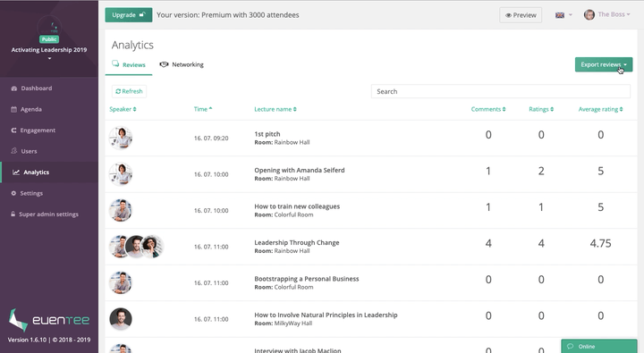
Task: Switch to the Reviews tab
Action: click(x=129, y=65)
